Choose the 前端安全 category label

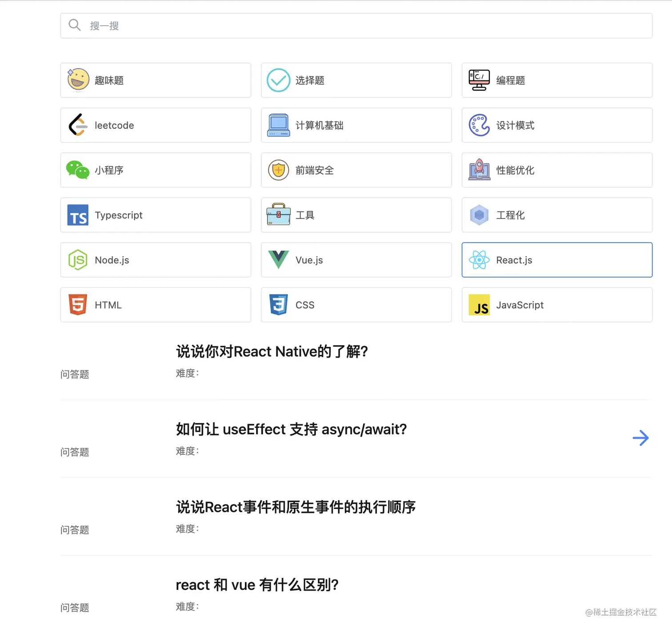pyautogui.click(x=315, y=170)
